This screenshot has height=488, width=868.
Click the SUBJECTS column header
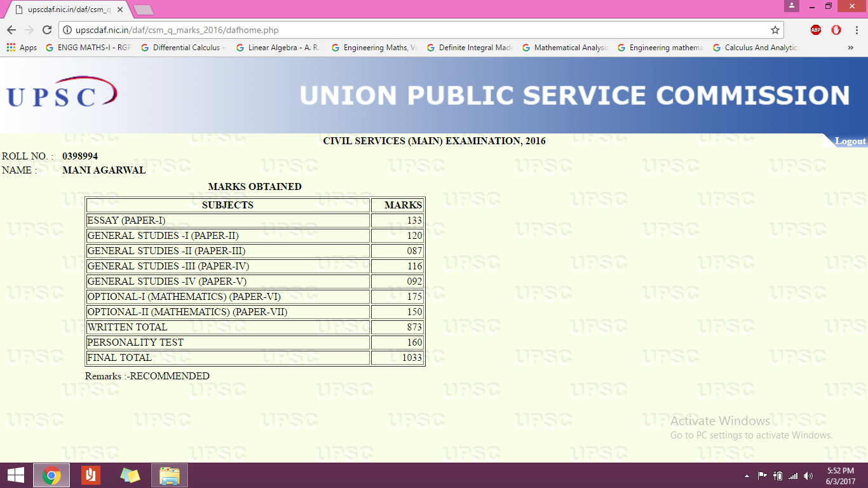(x=227, y=205)
